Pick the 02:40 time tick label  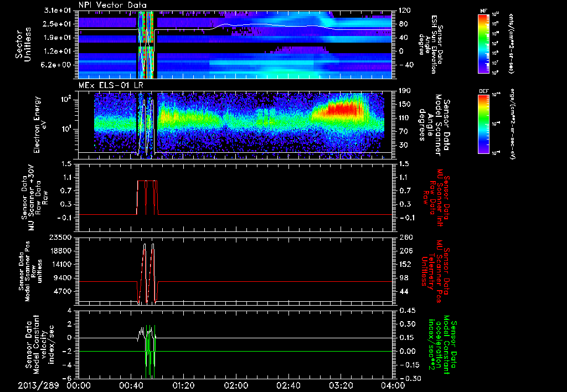[288, 385]
